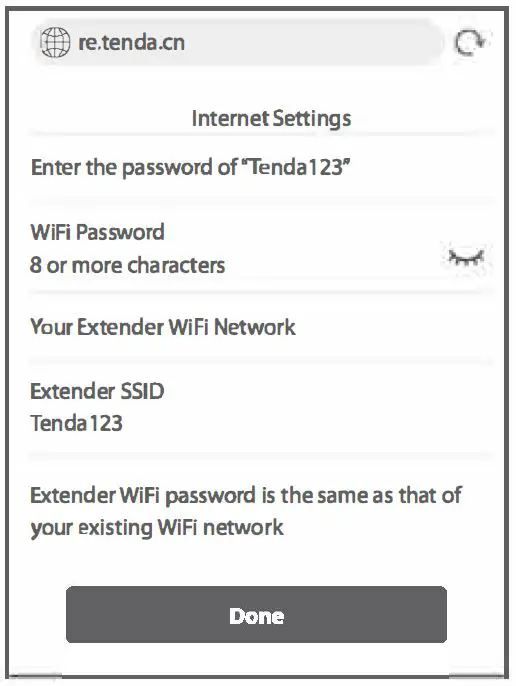Click the WiFi Password label

pyautogui.click(x=97, y=232)
